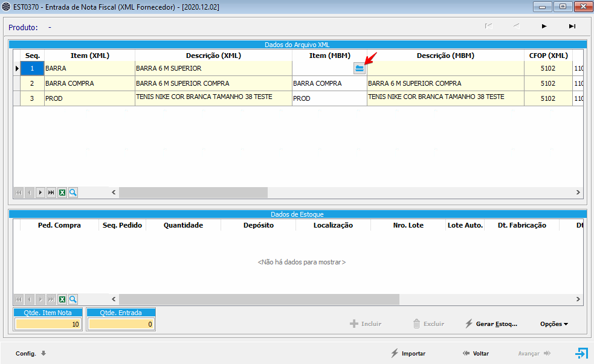Click the Item (XML) column header
Image resolution: width=594 pixels, height=364 pixels.
tap(90, 56)
